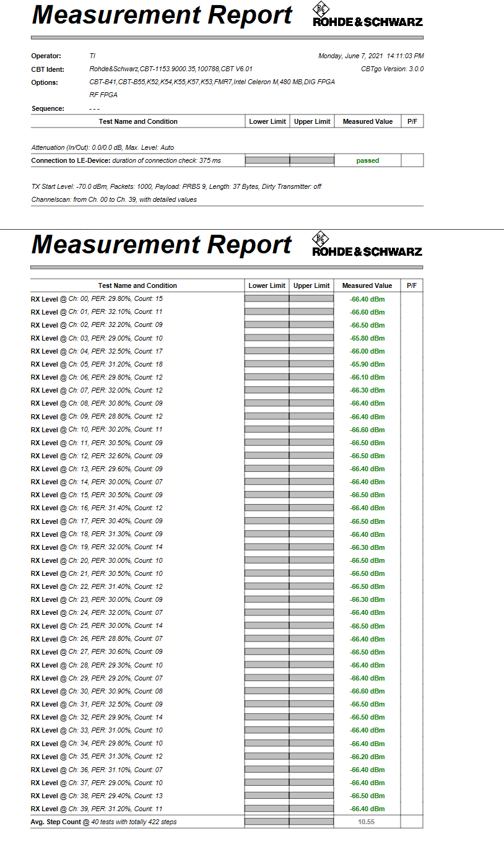
Task: Select the Measurement Report title on page two
Action: click(x=161, y=245)
